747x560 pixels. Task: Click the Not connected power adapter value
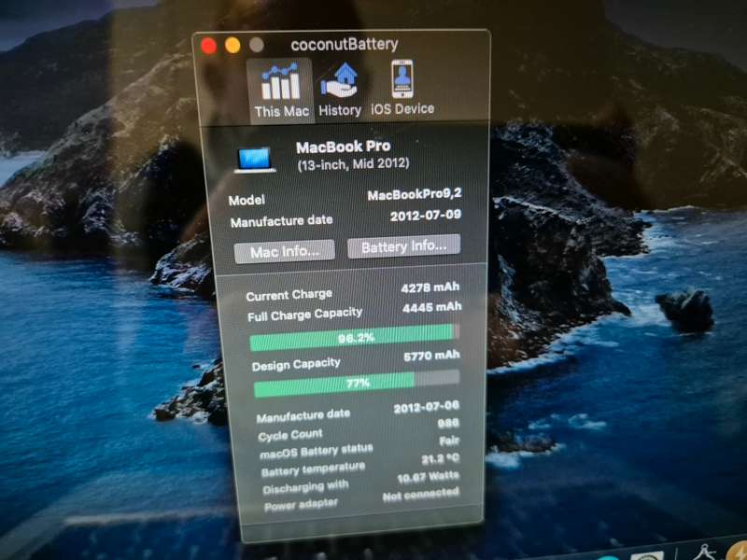[421, 496]
